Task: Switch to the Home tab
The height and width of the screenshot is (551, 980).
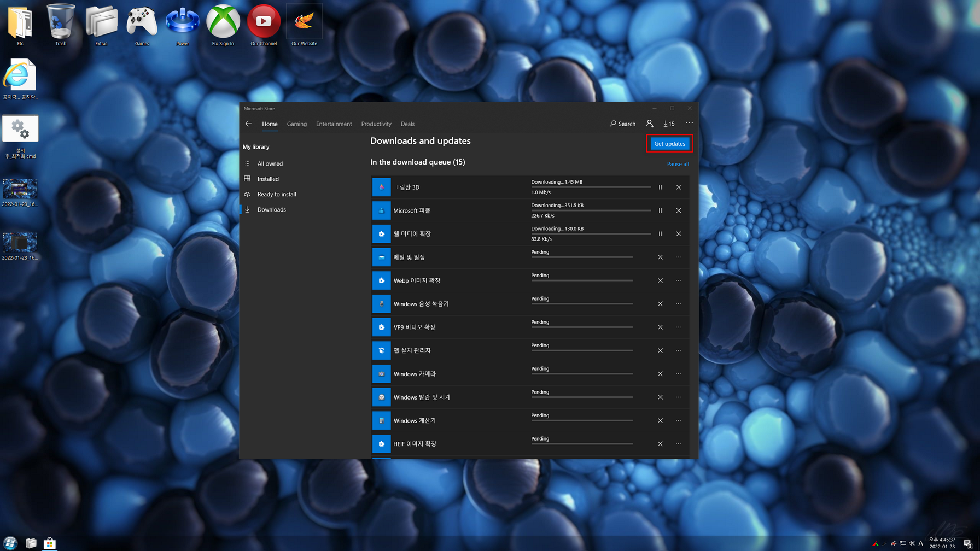Action: [x=270, y=124]
